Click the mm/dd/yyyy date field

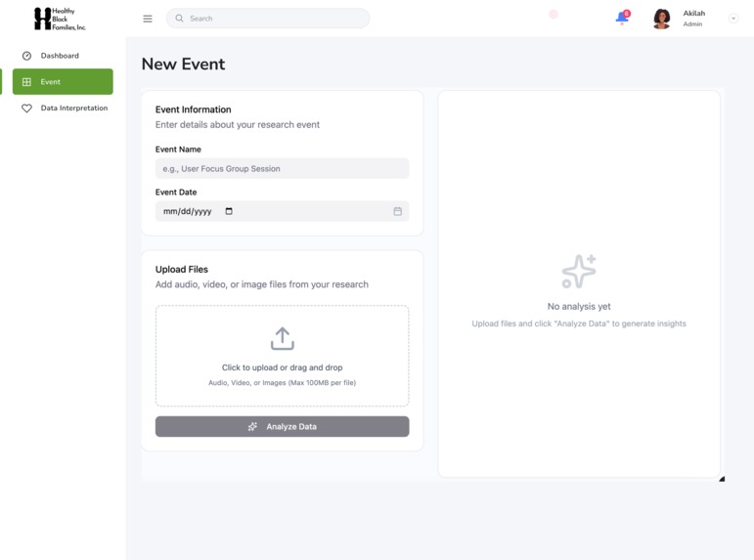[x=283, y=211]
